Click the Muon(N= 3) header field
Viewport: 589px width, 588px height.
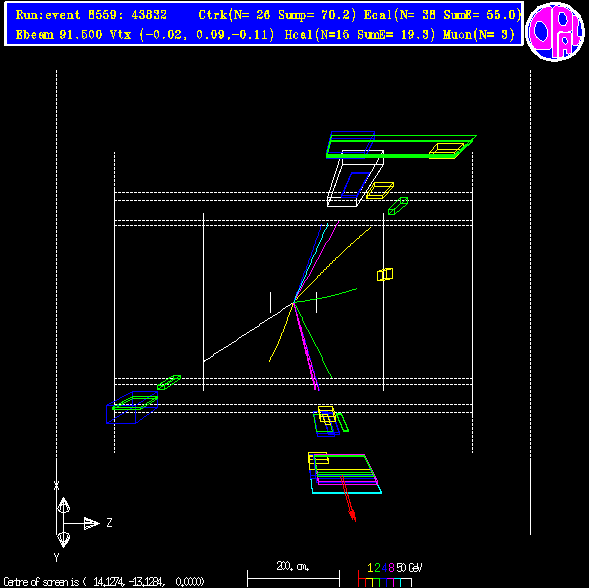(x=479, y=35)
